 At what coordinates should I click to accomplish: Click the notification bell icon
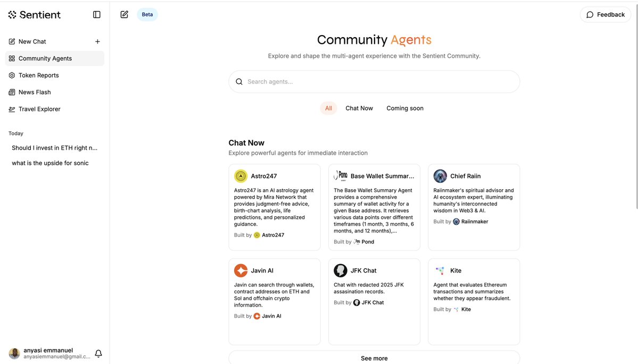pyautogui.click(x=98, y=353)
